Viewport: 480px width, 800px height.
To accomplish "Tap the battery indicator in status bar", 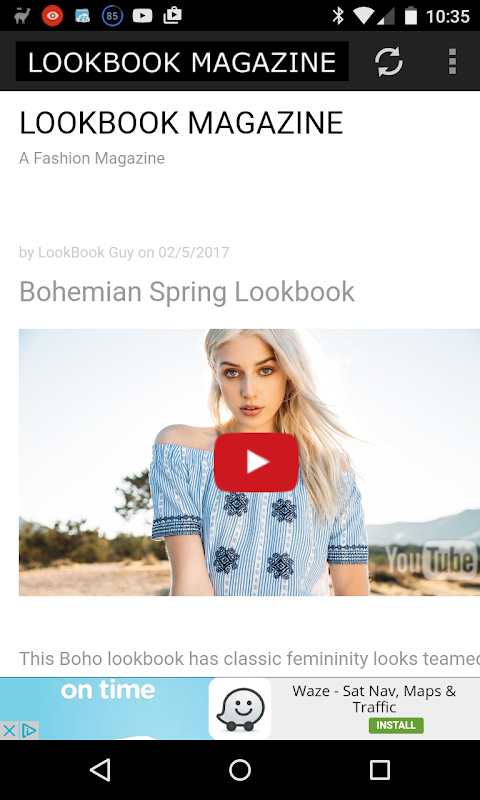I will click(411, 16).
